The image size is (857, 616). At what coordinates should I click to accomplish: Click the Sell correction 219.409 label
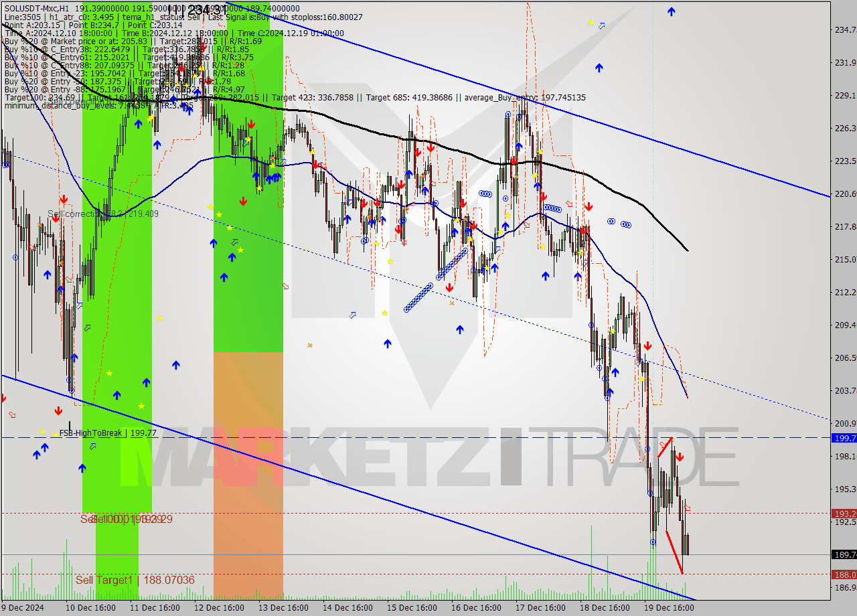(103, 214)
